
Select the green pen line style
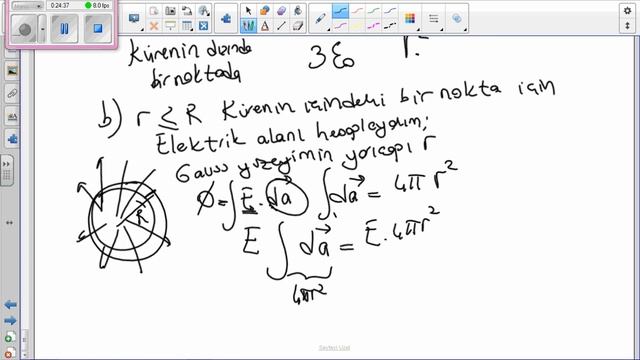pos(373,11)
